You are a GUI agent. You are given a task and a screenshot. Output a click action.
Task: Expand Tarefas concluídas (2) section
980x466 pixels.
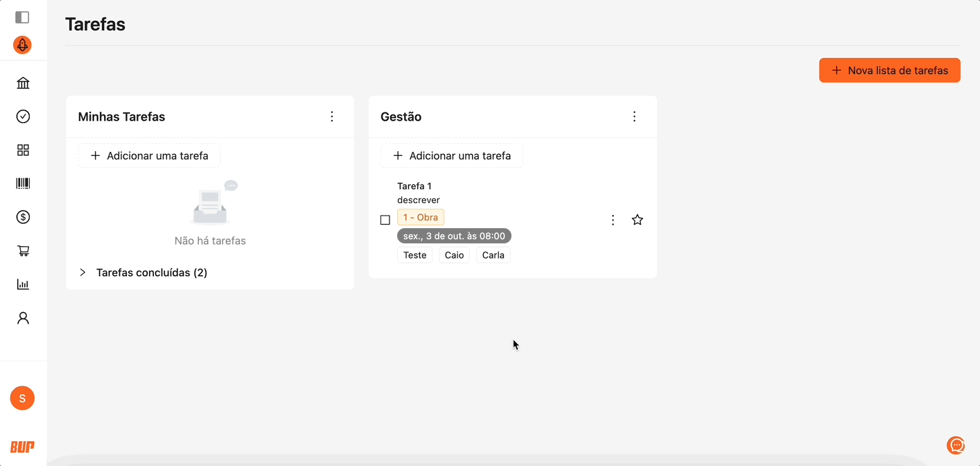click(x=82, y=273)
